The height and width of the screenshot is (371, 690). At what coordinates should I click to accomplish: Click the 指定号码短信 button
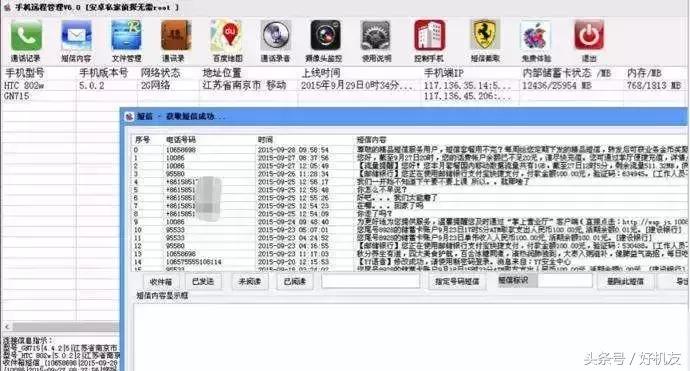coord(457,282)
